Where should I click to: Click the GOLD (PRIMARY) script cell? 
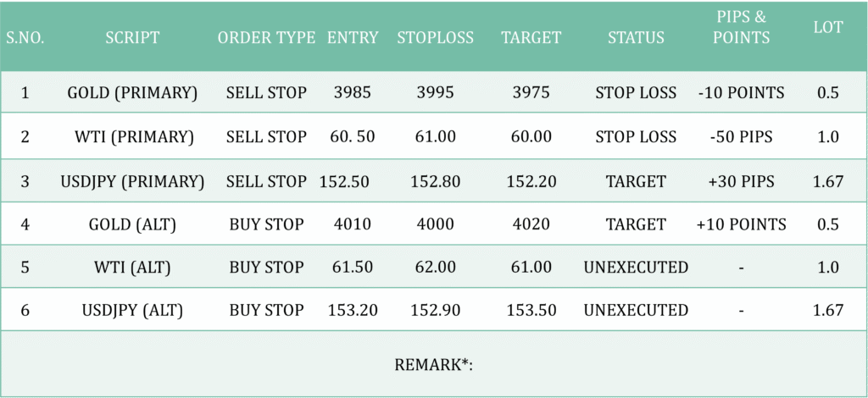pyautogui.click(x=132, y=92)
